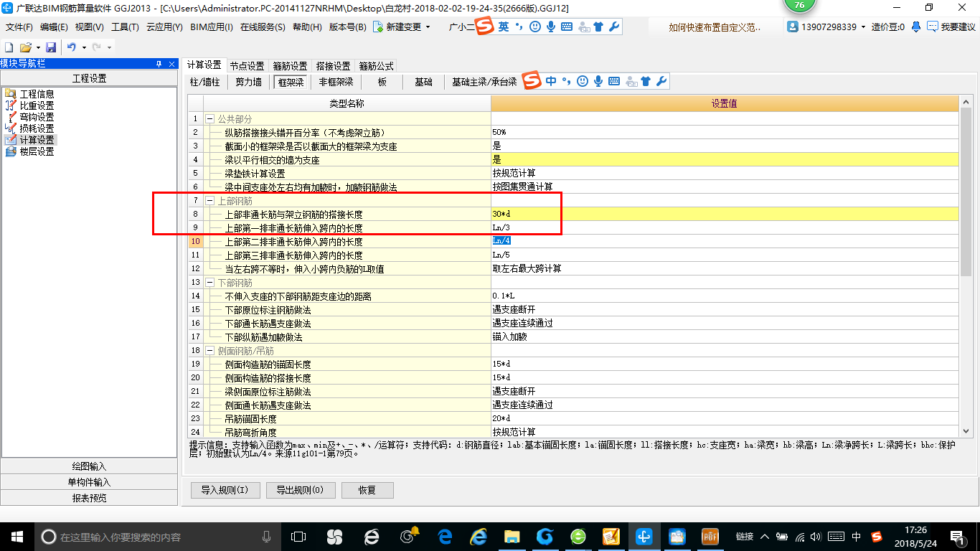
Task: Click the emoji face beside 英
Action: (x=535, y=27)
